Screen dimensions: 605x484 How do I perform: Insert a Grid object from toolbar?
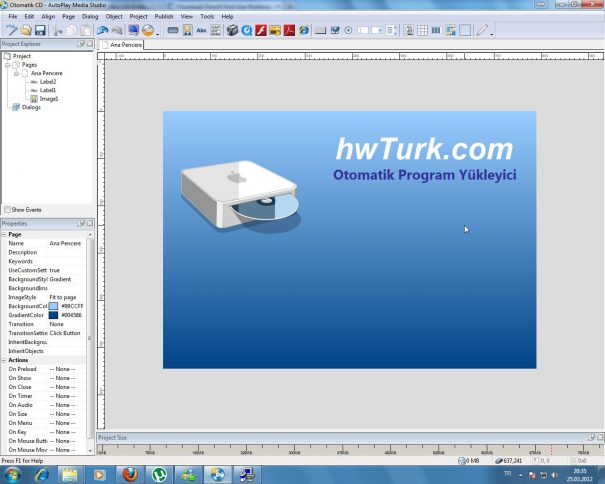pos(422,30)
